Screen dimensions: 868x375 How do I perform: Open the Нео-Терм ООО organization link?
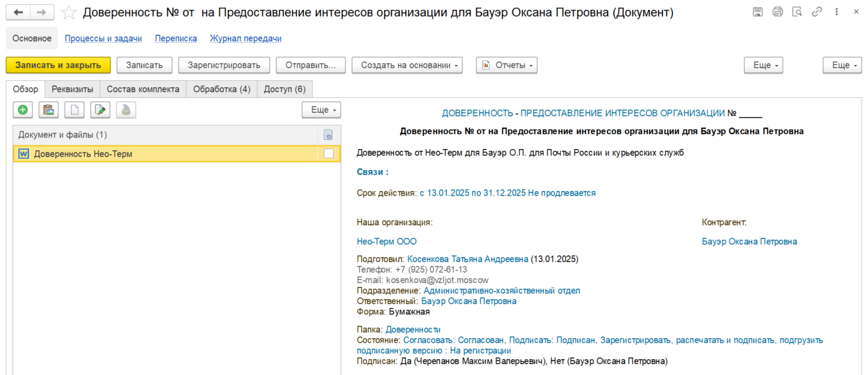coord(387,242)
